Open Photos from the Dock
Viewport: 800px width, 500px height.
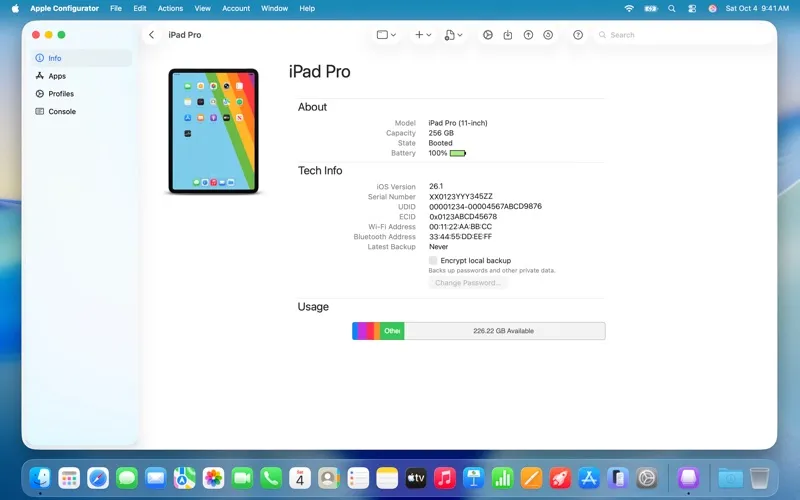[213, 478]
